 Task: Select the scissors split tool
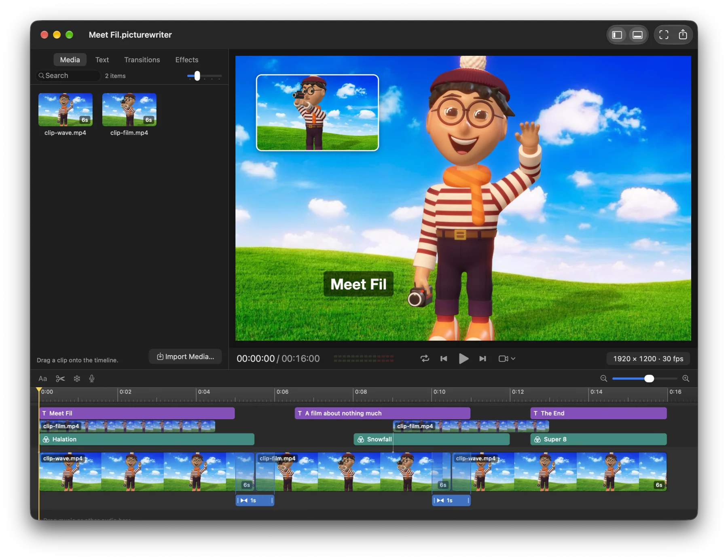[x=60, y=379]
